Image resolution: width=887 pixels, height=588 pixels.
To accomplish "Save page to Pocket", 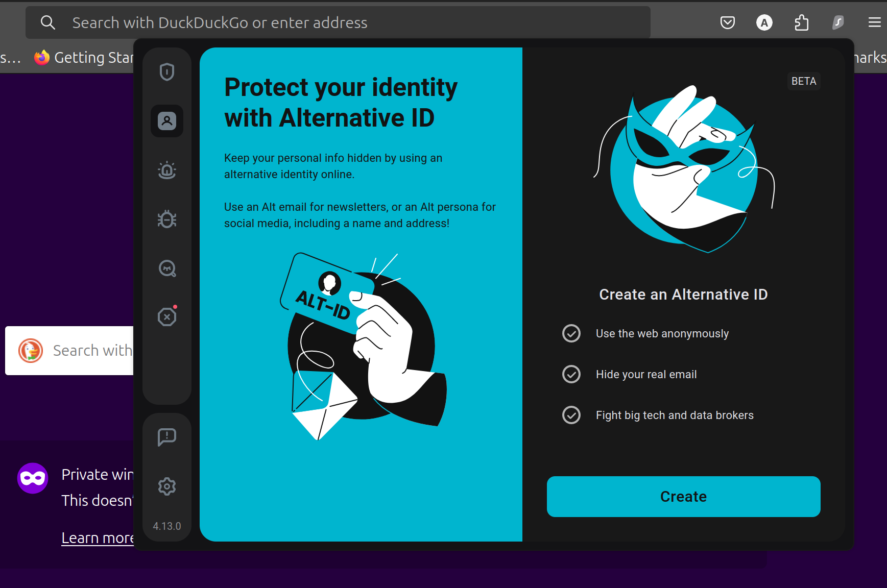I will [x=728, y=22].
